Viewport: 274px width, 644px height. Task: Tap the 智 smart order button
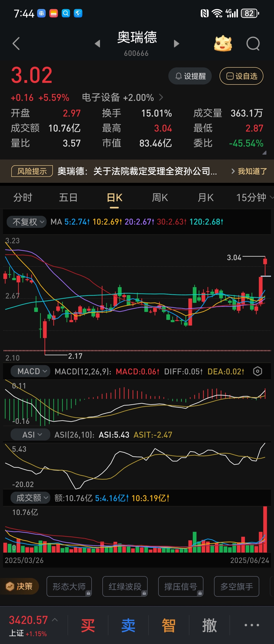[x=169, y=625]
